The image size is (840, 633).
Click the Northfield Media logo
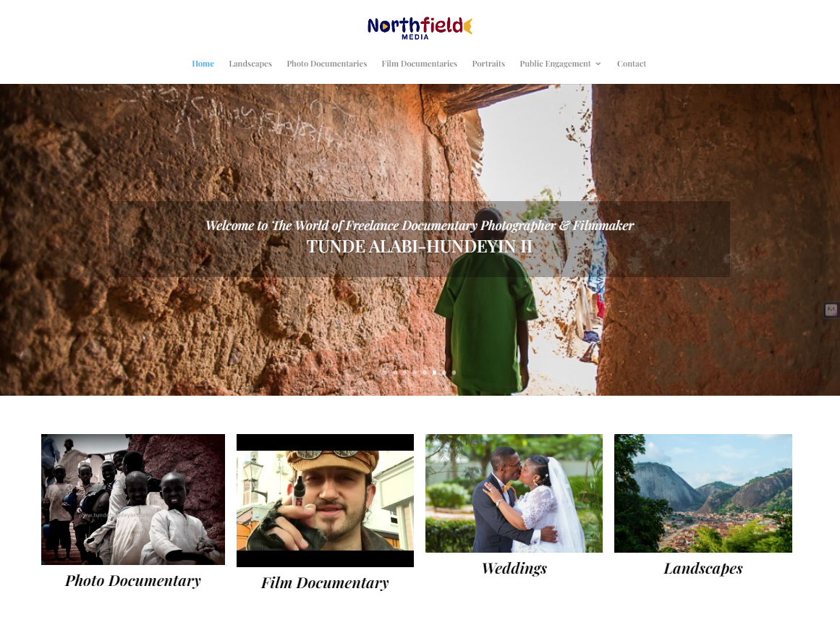pyautogui.click(x=420, y=28)
